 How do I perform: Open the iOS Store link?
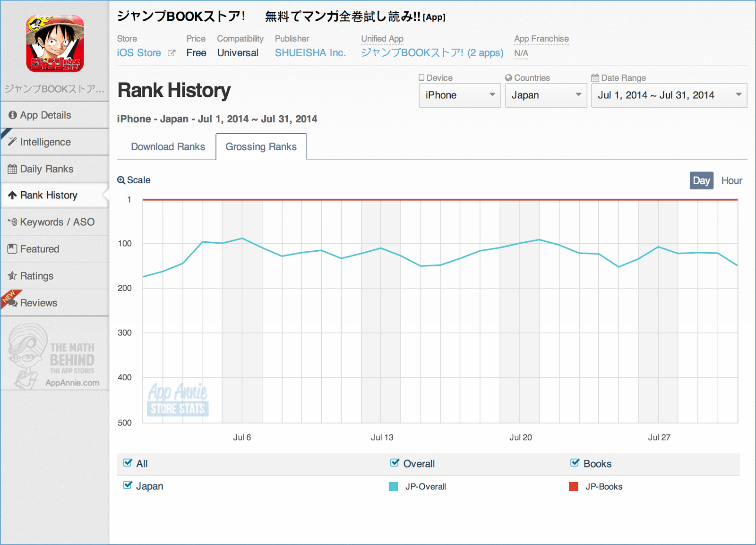[x=139, y=53]
